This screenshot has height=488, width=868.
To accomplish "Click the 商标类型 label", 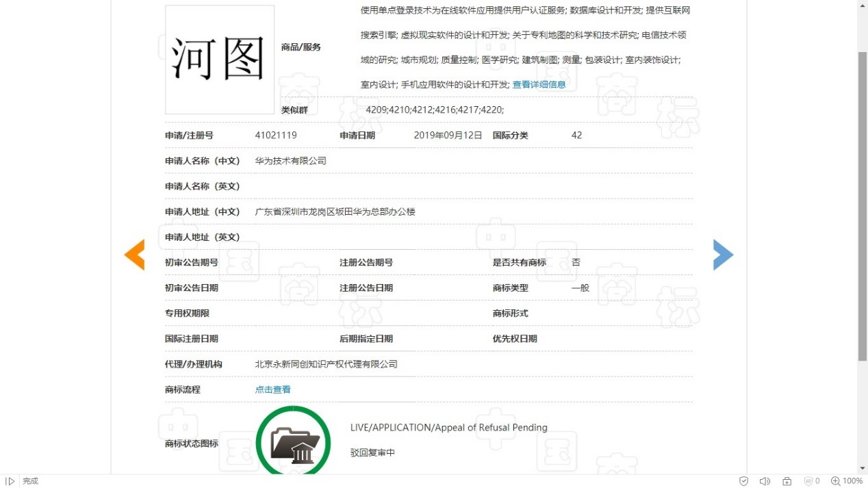I will [x=511, y=288].
